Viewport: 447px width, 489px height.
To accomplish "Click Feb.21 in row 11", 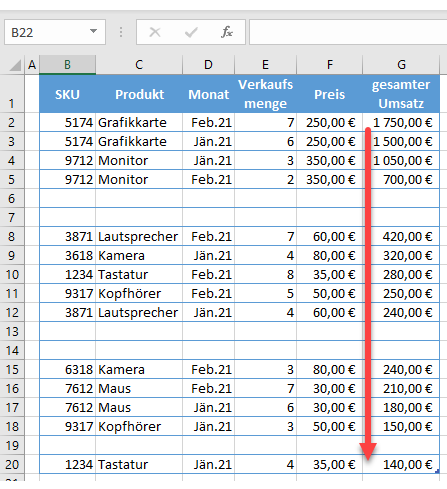I will click(208, 293).
